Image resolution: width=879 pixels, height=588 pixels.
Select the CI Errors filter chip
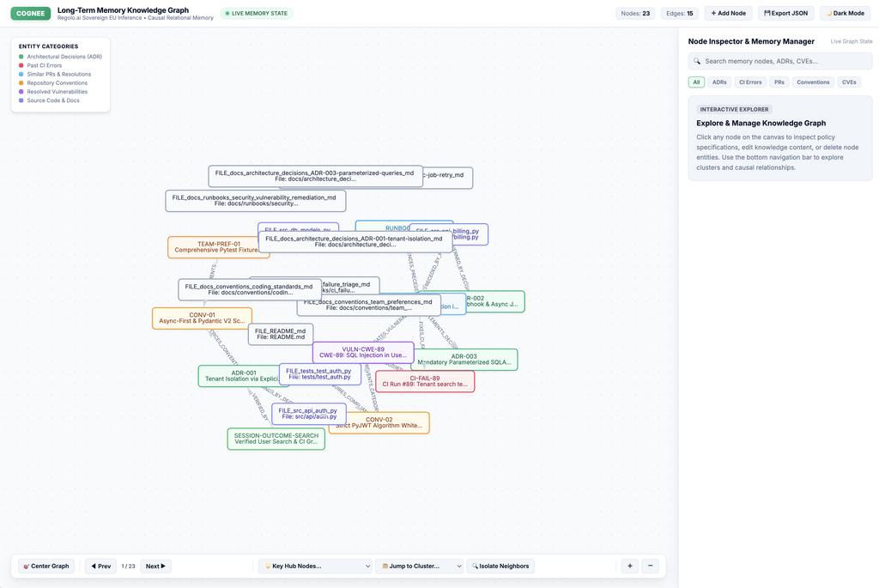750,82
